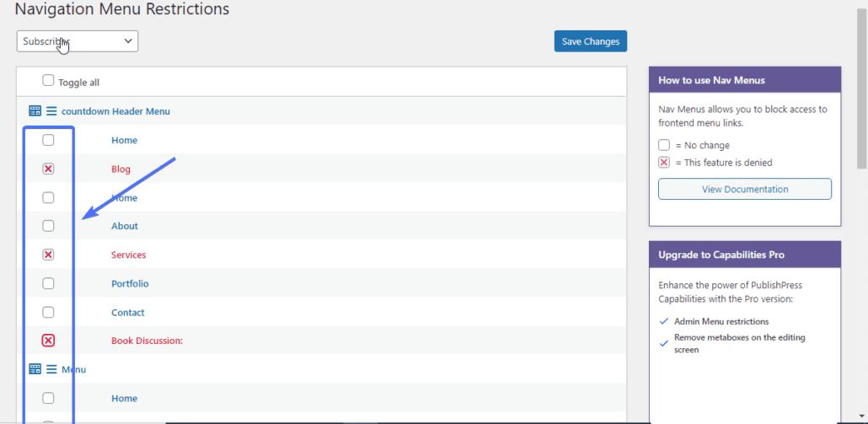
Task: Check the Home checkbox under the Menu section
Action: point(49,398)
